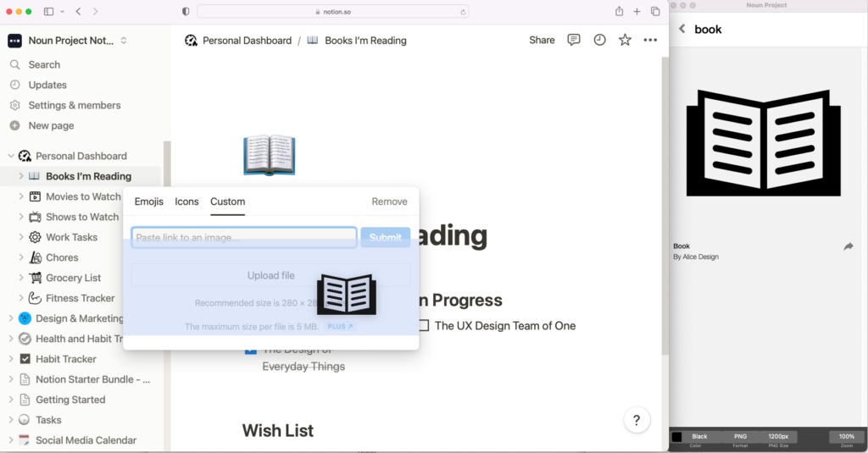Switch to the Icons tab
This screenshot has width=868, height=453.
click(186, 202)
